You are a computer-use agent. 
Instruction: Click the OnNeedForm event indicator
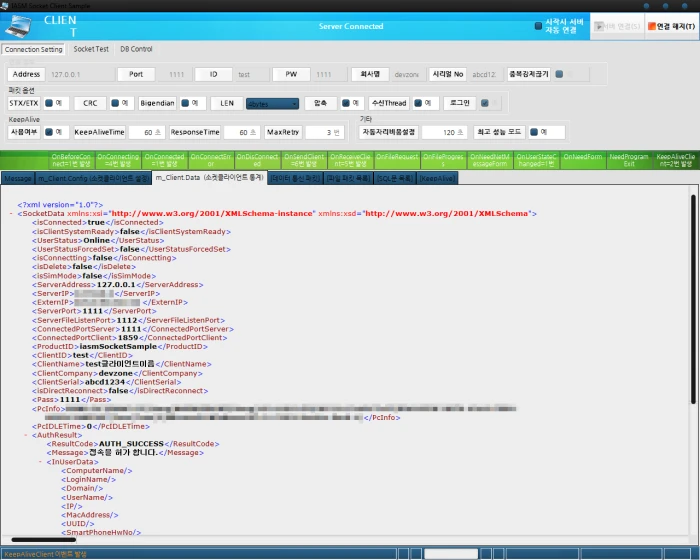click(583, 160)
